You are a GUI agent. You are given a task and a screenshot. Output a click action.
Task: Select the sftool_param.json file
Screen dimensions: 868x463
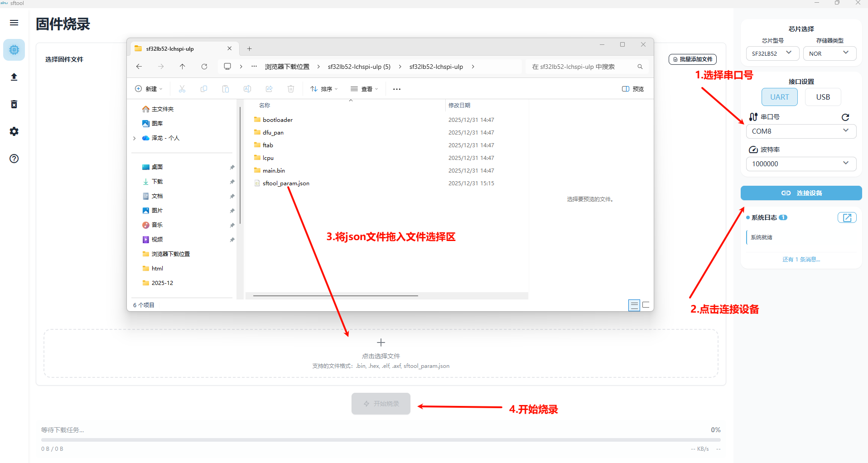(286, 183)
